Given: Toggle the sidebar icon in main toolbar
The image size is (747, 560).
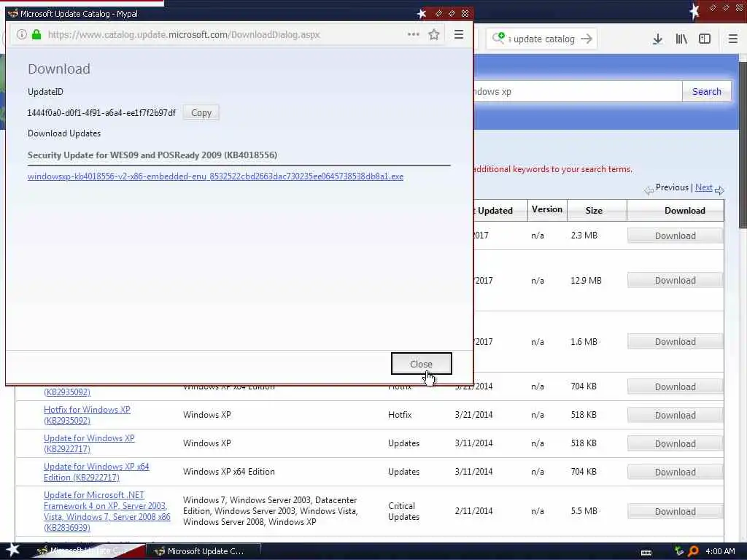Looking at the screenshot, I should (705, 39).
